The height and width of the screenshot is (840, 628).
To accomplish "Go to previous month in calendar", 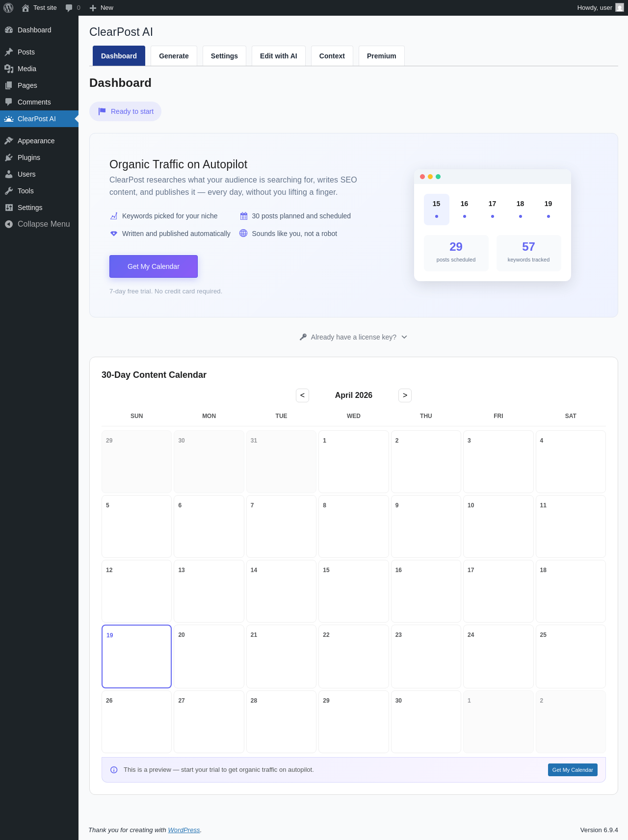I will coord(302,395).
